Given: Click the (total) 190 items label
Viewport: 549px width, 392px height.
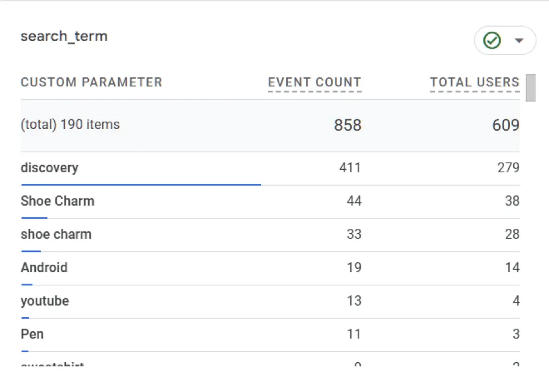Looking at the screenshot, I should 70,125.
